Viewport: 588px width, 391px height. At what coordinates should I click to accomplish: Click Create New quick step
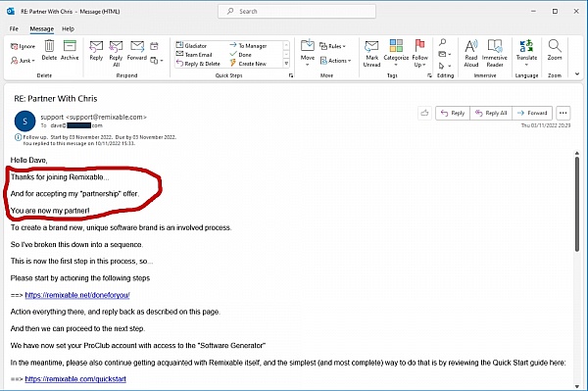[x=248, y=64]
